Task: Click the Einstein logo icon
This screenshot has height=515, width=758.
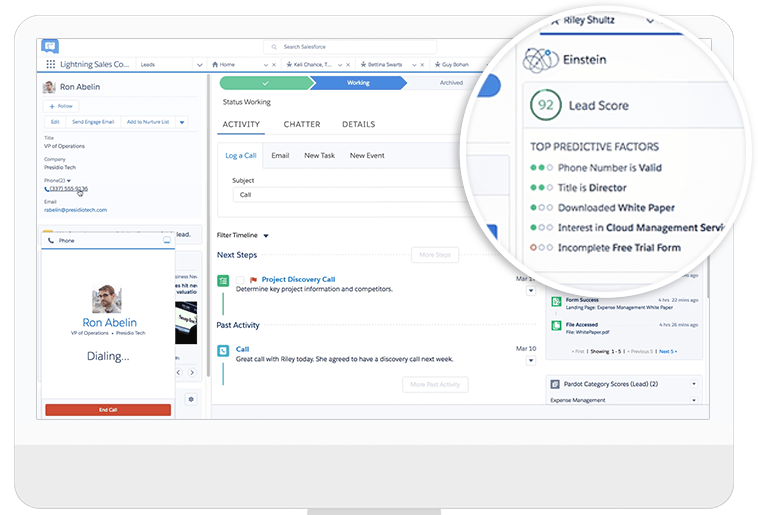Action: [x=540, y=60]
